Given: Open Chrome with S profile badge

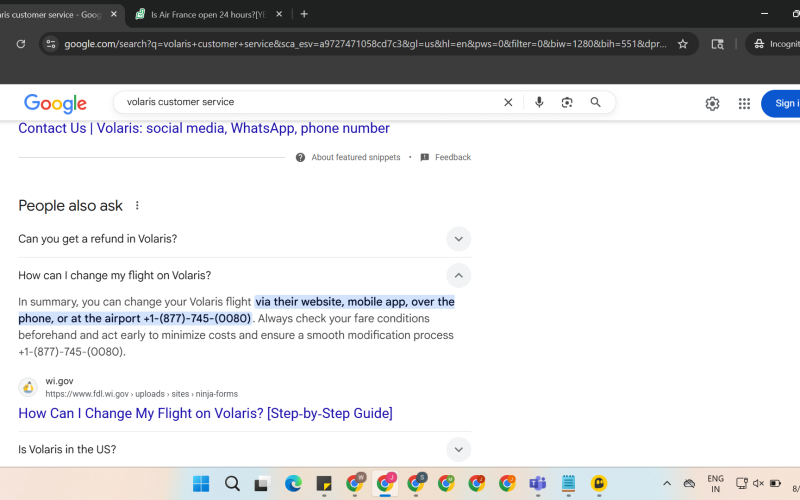Looking at the screenshot, I should coord(416,482).
